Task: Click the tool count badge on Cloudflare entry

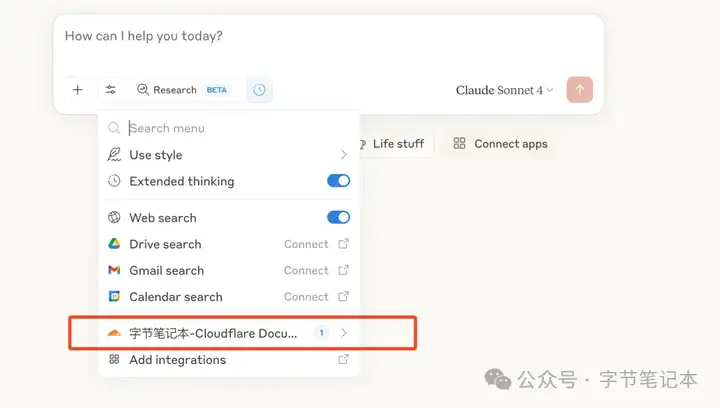Action: point(321,333)
